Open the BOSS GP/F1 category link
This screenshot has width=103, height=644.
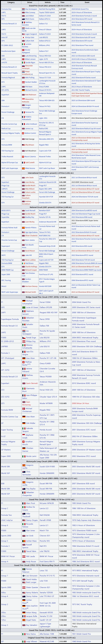click(6, 211)
